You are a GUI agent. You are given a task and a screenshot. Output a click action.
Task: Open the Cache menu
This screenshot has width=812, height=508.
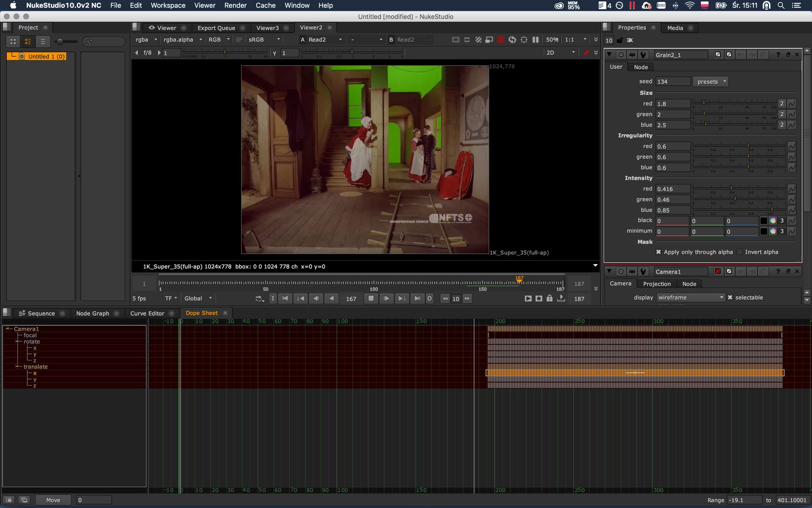point(265,5)
